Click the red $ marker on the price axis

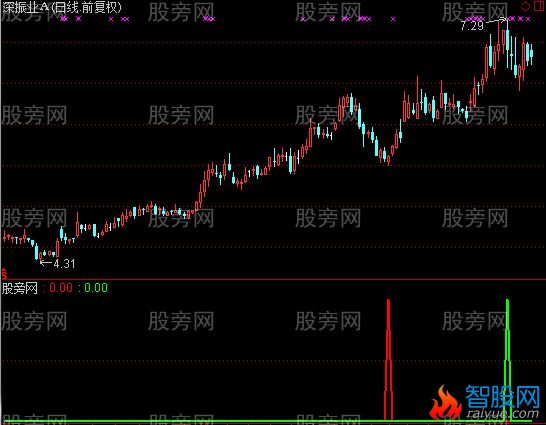(x=4, y=274)
